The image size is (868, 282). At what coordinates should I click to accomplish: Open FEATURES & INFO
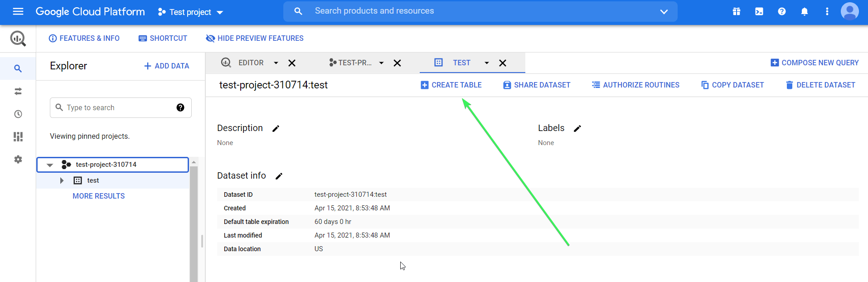tap(84, 39)
